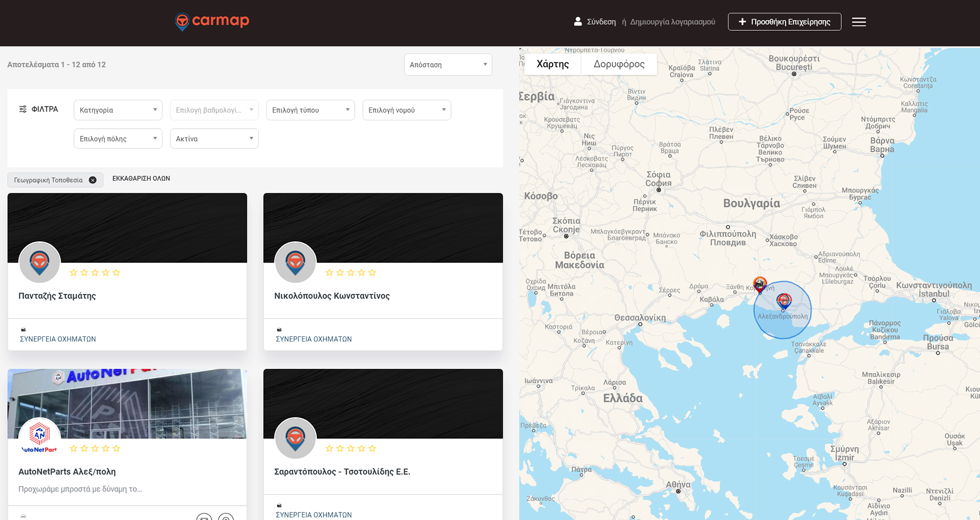Viewport: 980px width, 520px height.
Task: Open the Επιλογή νομού dropdown
Action: coord(406,110)
